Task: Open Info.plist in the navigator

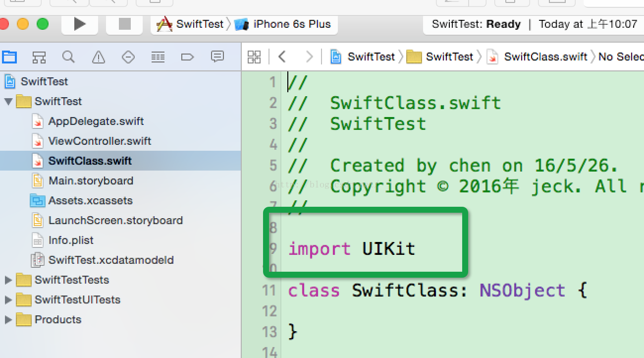Action: [120, 240]
